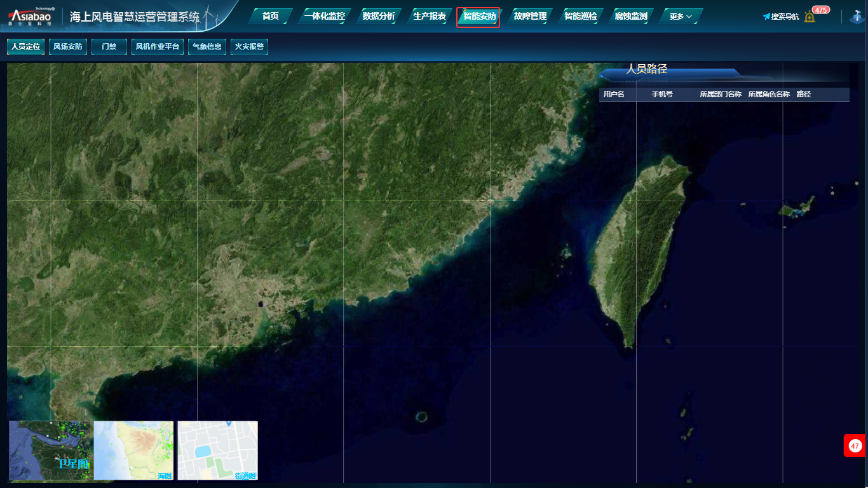The image size is (868, 488).
Task: Click the 风场安防 sub-tab button
Action: click(67, 46)
